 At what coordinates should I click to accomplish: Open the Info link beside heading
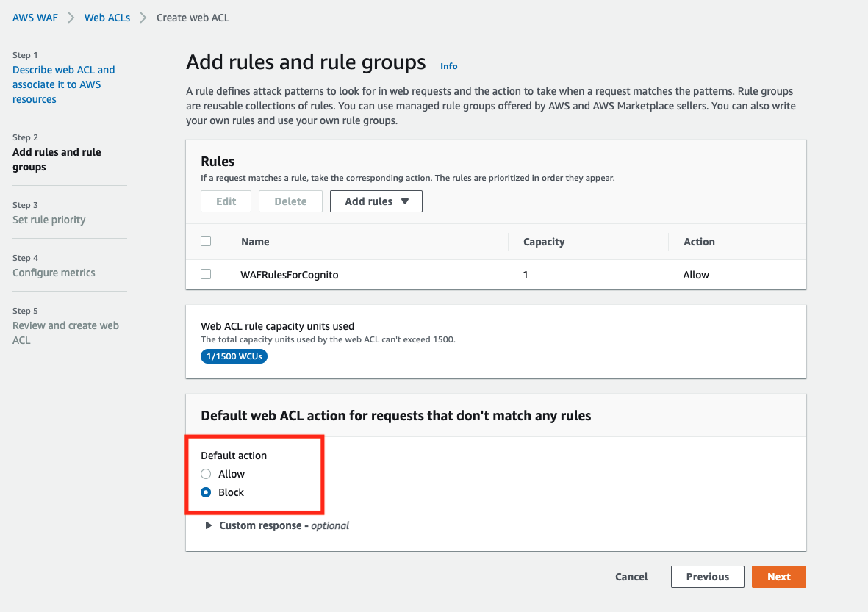pyautogui.click(x=448, y=66)
